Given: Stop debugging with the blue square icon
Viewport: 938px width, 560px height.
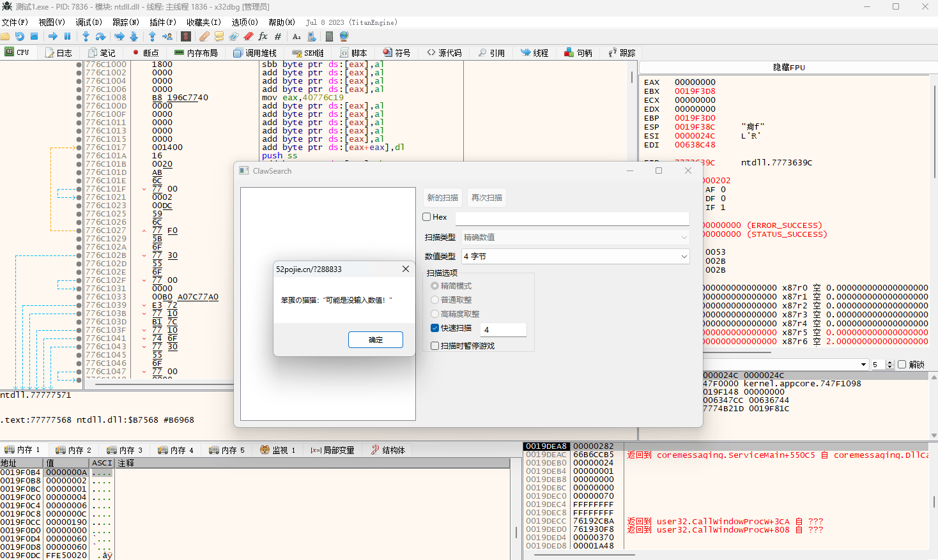Looking at the screenshot, I should (x=34, y=36).
